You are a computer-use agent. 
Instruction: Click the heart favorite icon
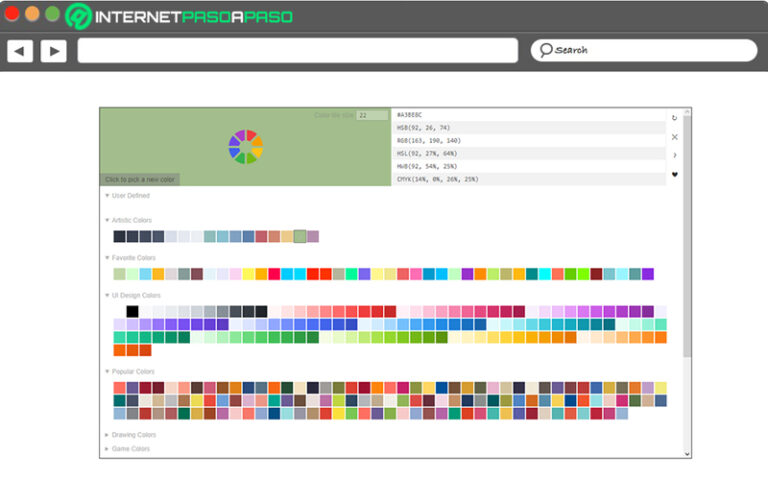[x=674, y=175]
